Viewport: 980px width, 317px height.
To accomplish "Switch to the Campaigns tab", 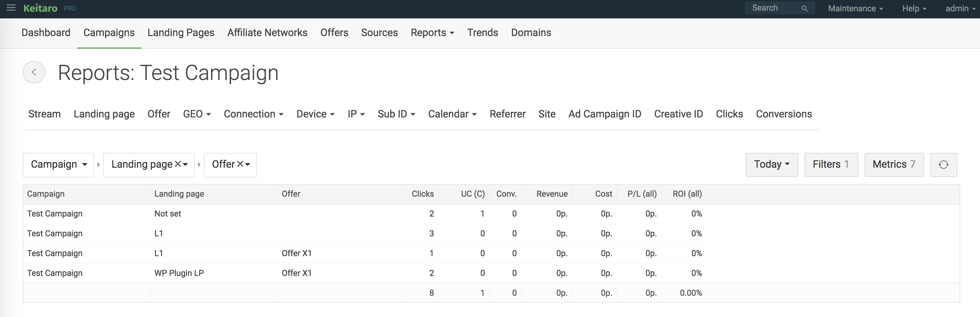I will coord(109,33).
